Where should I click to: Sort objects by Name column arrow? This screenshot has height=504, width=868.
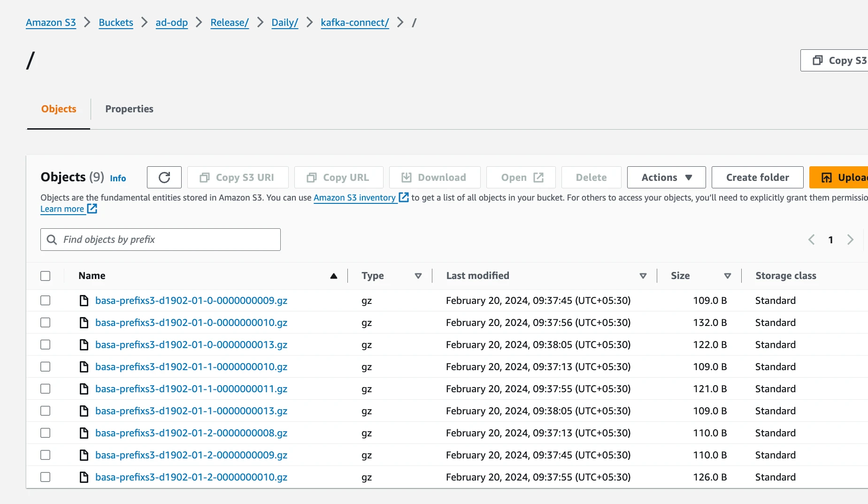click(x=334, y=276)
